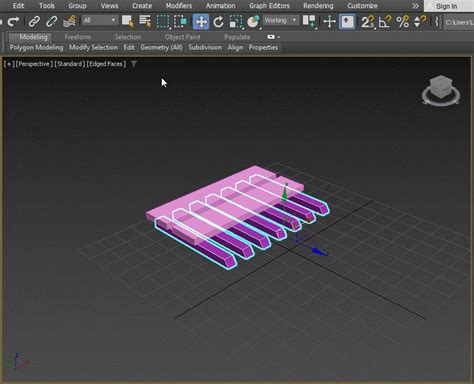Image resolution: width=474 pixels, height=384 pixels.
Task: Click the [Perspective] viewport label
Action: pos(34,64)
